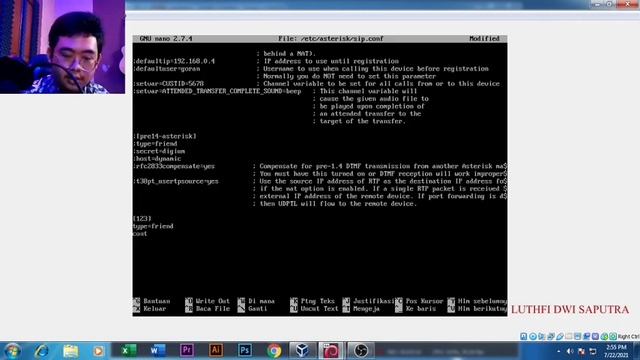Open Word from the taskbar
The image size is (640, 360).
[157, 351]
